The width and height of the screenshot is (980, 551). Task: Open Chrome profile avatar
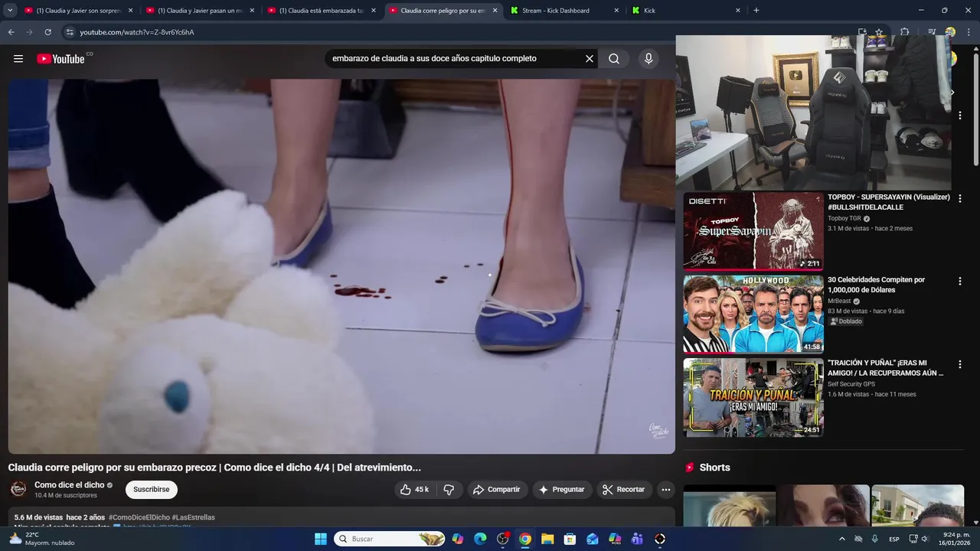pos(950,32)
